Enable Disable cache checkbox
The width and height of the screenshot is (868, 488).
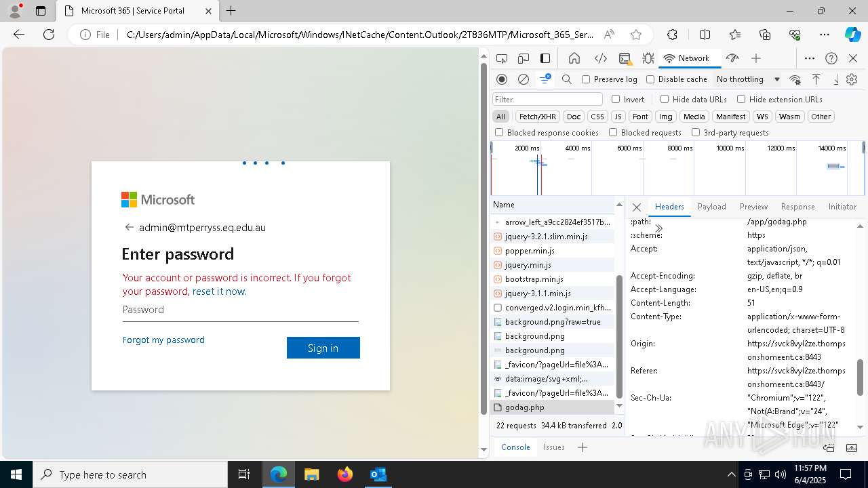(650, 79)
